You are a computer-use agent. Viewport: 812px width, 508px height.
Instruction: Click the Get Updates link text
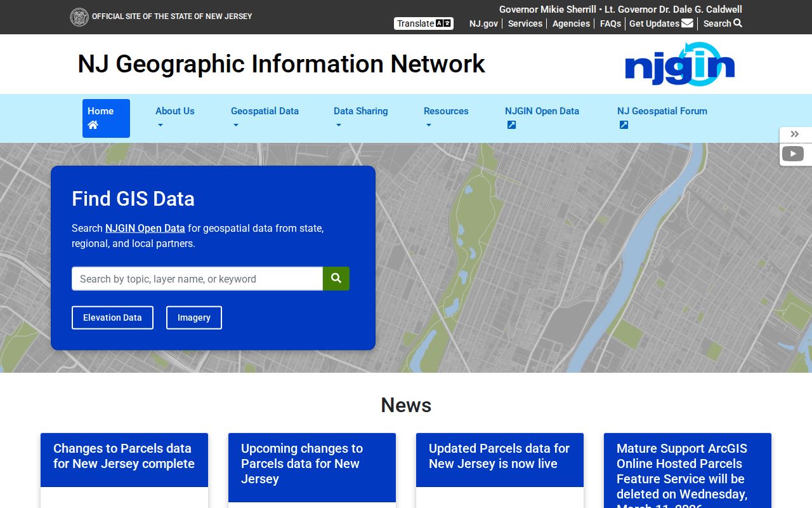tap(654, 23)
